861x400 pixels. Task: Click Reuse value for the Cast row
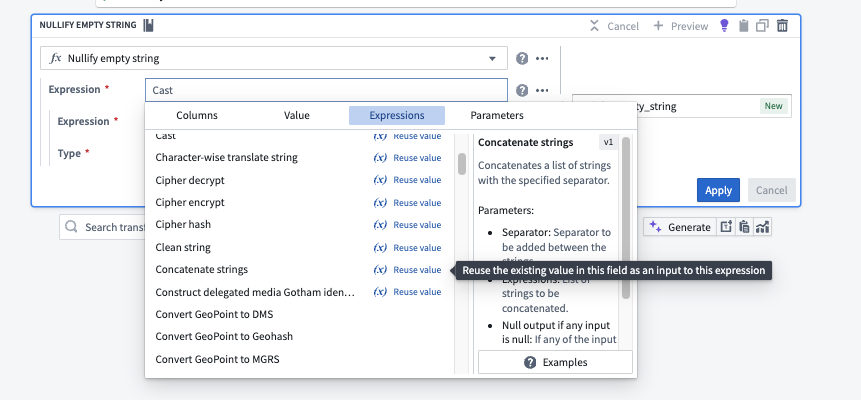point(417,136)
